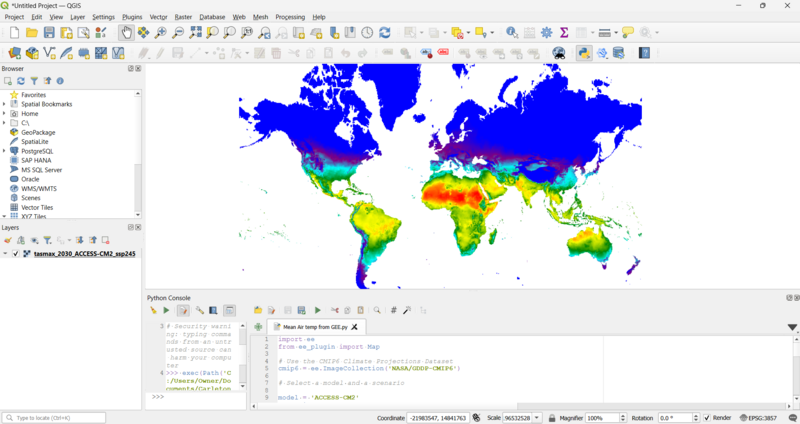
Task: Toggle the Render checkbox in status bar
Action: [x=705, y=418]
